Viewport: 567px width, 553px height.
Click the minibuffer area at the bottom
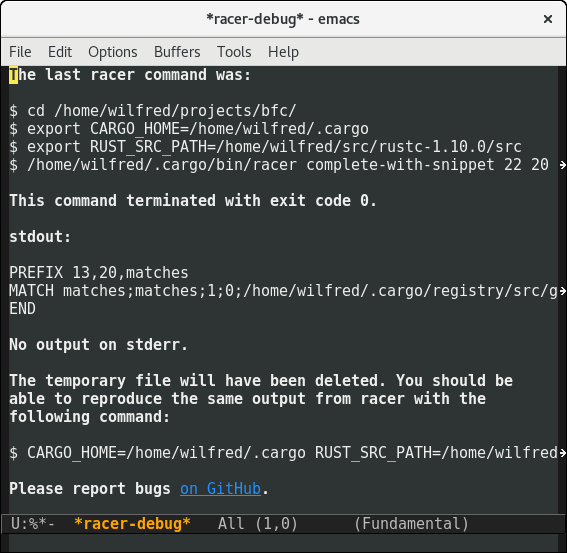point(284,543)
